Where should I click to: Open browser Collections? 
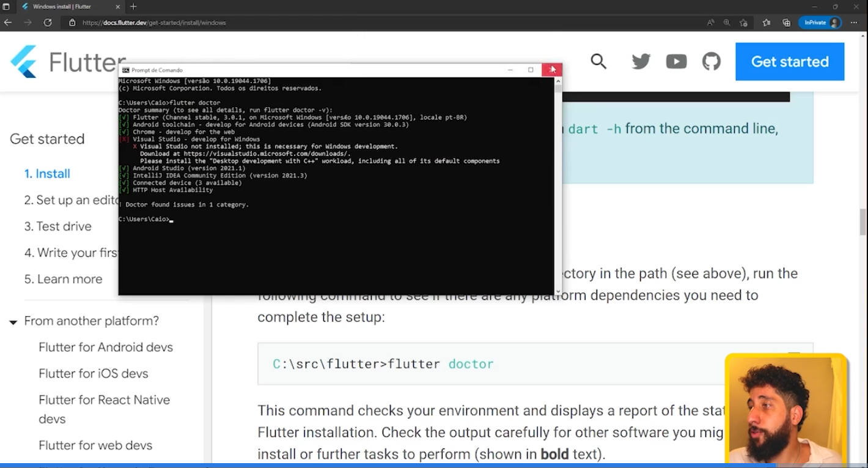pos(787,23)
